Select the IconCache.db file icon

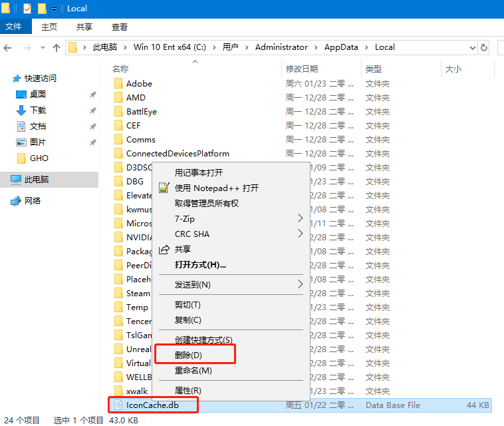[118, 405]
